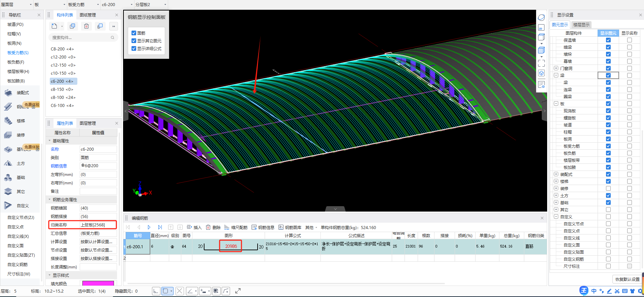Select the 图元显示 tab

(x=560, y=25)
